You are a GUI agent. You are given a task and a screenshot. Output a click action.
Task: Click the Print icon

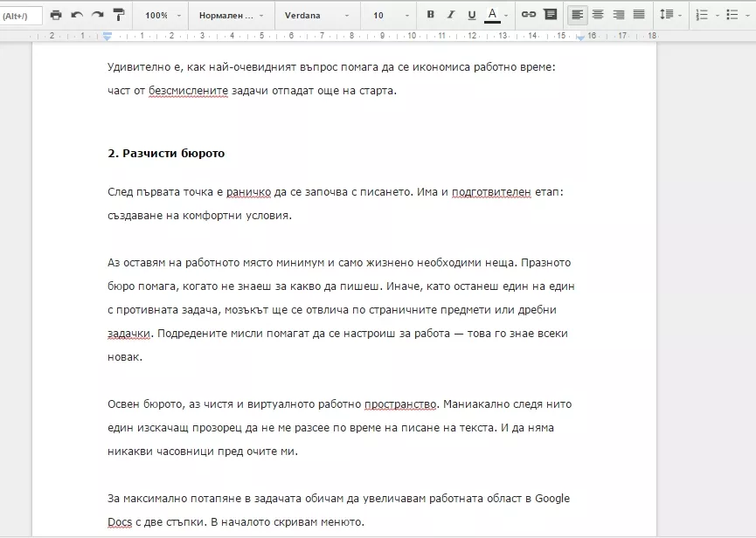click(56, 15)
